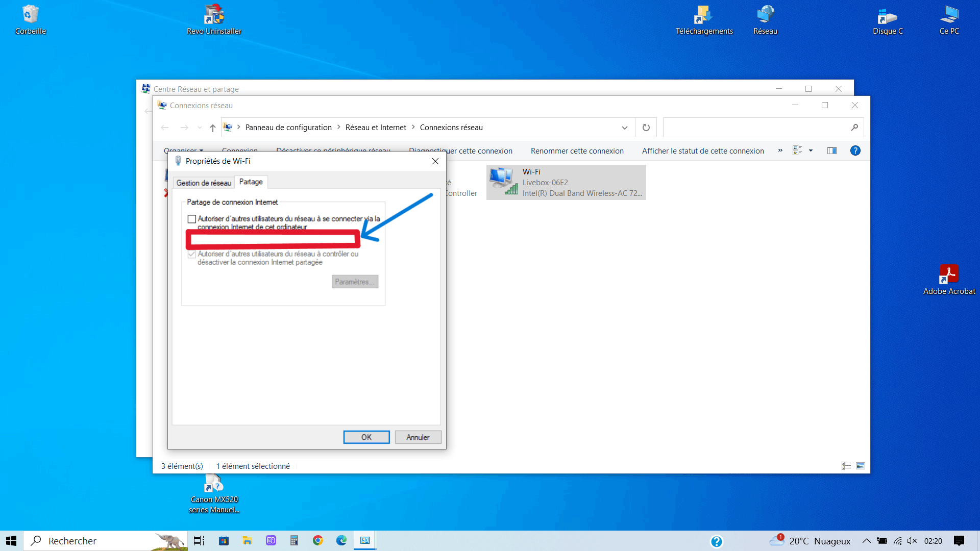This screenshot has height=551, width=980.
Task: Toggle allow users to control shared connection
Action: [192, 254]
